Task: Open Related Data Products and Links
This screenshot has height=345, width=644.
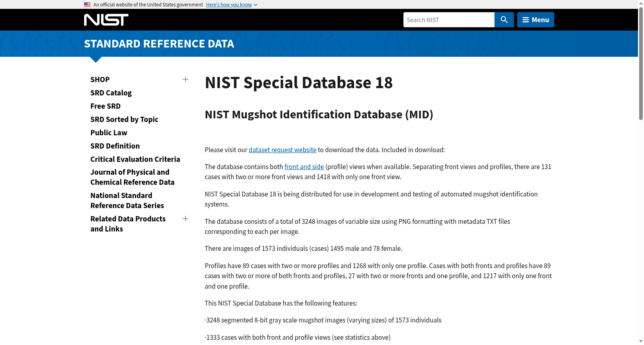Action: 128,224
